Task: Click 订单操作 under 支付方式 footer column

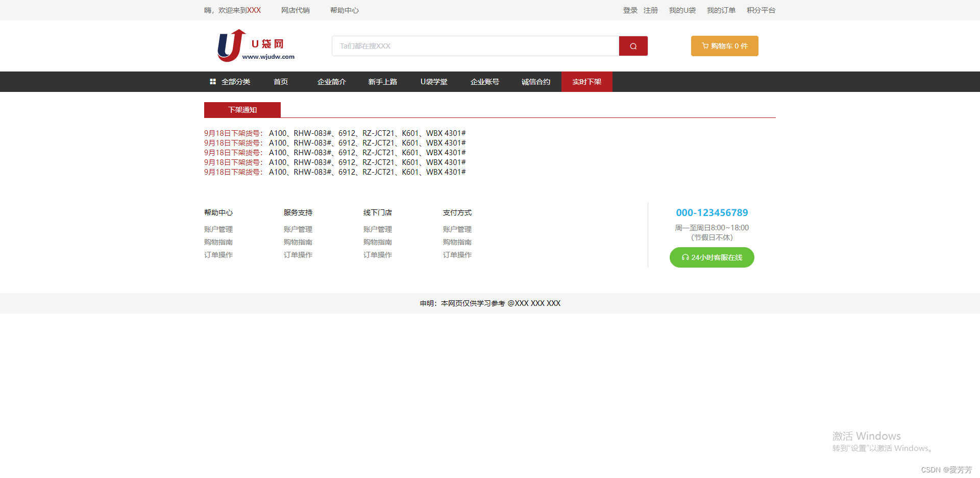Action: click(x=457, y=255)
